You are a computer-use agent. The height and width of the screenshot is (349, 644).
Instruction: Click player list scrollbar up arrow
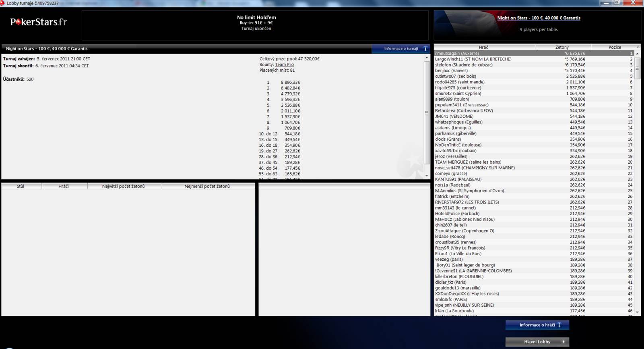[x=637, y=53]
